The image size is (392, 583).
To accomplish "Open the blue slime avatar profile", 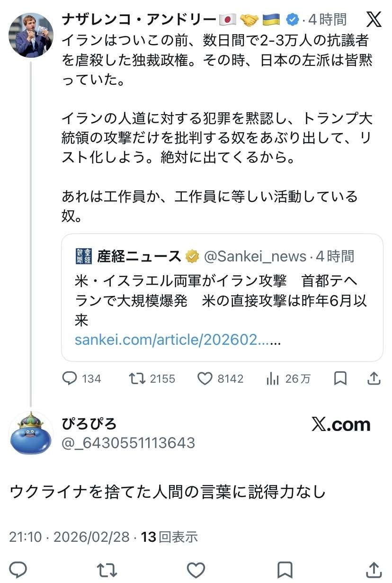I will pos(31,433).
